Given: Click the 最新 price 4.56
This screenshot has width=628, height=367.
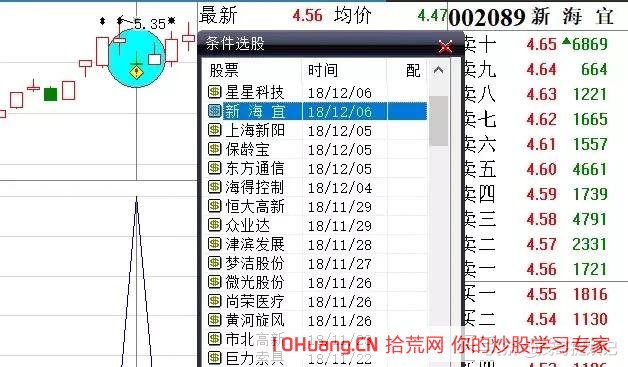Looking at the screenshot, I should point(307,16).
